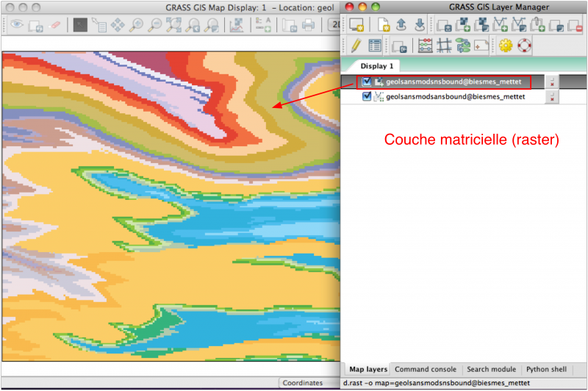The width and height of the screenshot is (588, 391).
Task: Open options button for the raster layer row
Action: tap(552, 82)
